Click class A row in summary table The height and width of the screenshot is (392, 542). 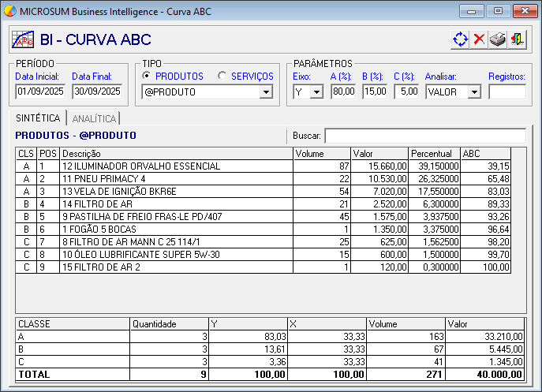(x=271, y=337)
